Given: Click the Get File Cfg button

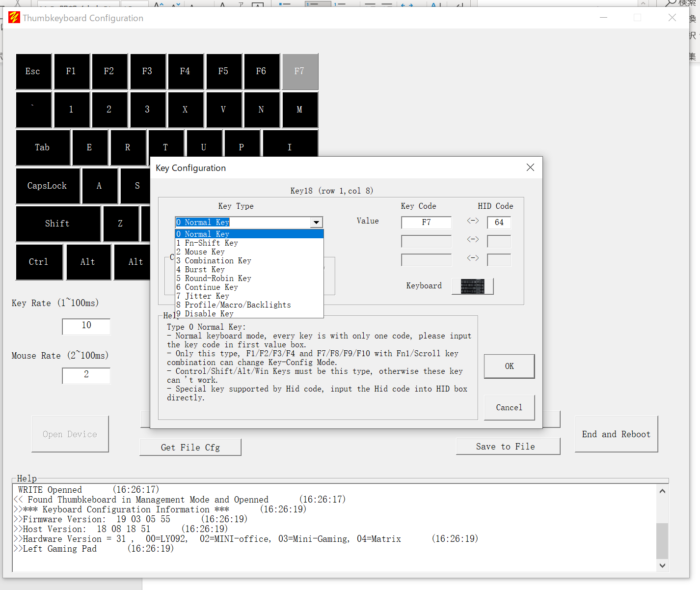Looking at the screenshot, I should 190,447.
